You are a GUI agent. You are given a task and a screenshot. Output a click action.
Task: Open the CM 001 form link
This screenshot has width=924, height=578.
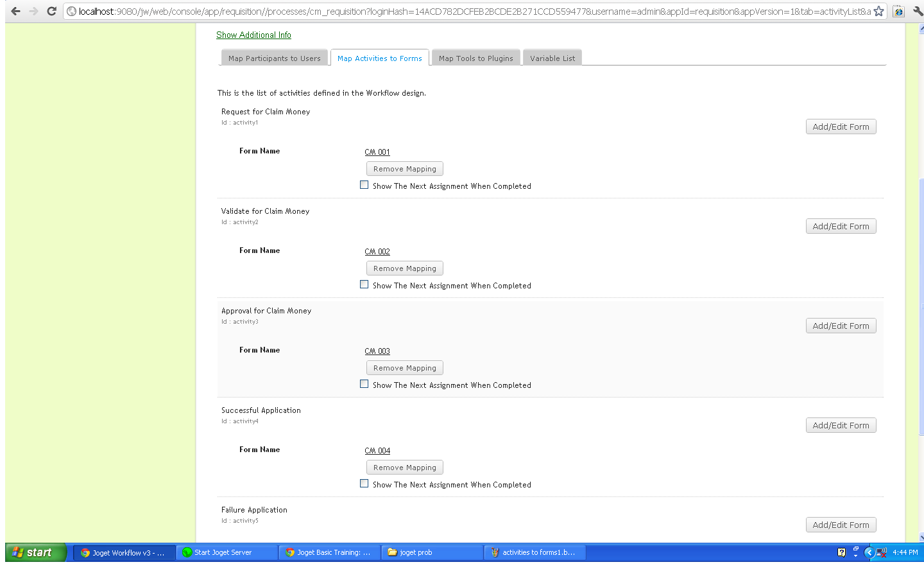point(377,152)
